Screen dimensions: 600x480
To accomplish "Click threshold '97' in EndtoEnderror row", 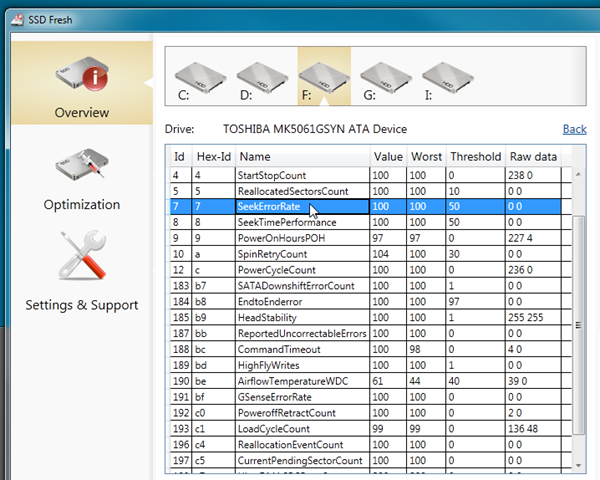I will 454,302.
